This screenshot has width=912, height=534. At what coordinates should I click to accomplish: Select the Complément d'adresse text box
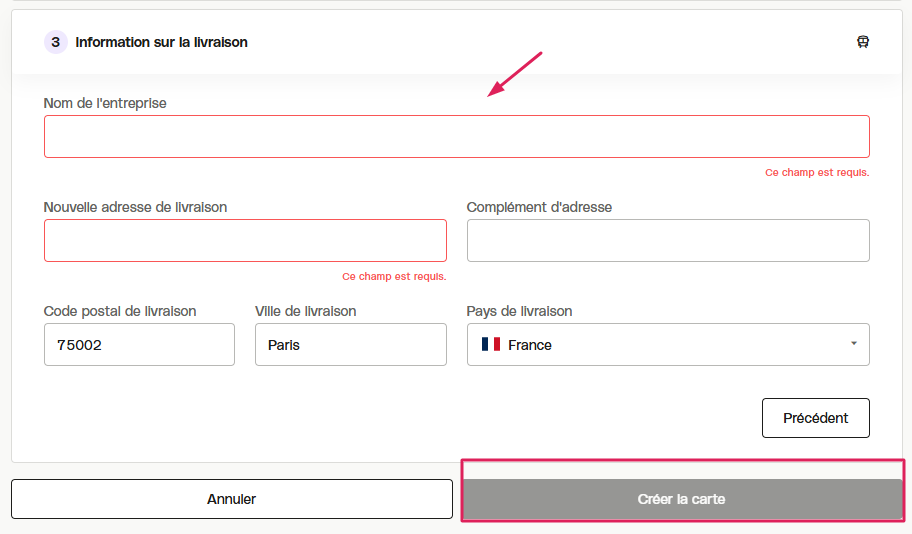coord(668,240)
